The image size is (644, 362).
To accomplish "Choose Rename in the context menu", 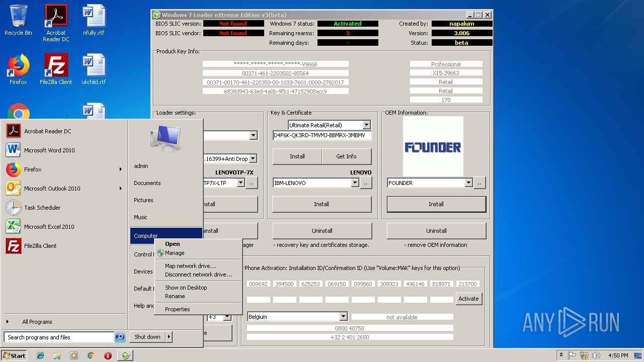I will tap(198, 296).
